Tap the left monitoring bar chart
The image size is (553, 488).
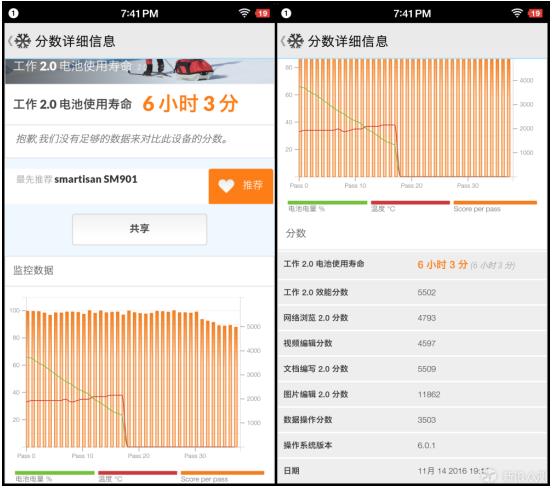click(136, 377)
